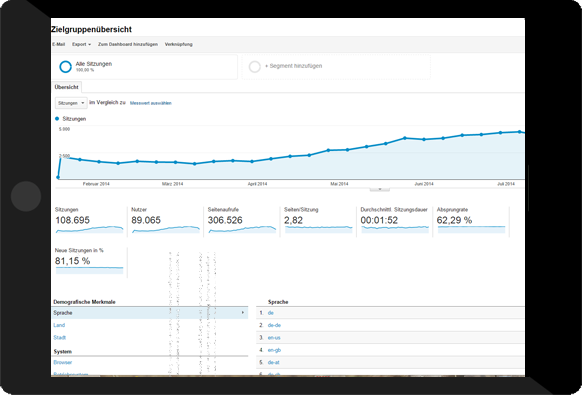This screenshot has width=584, height=398.
Task: Click the im Vergleich zu text
Action: coord(107,102)
